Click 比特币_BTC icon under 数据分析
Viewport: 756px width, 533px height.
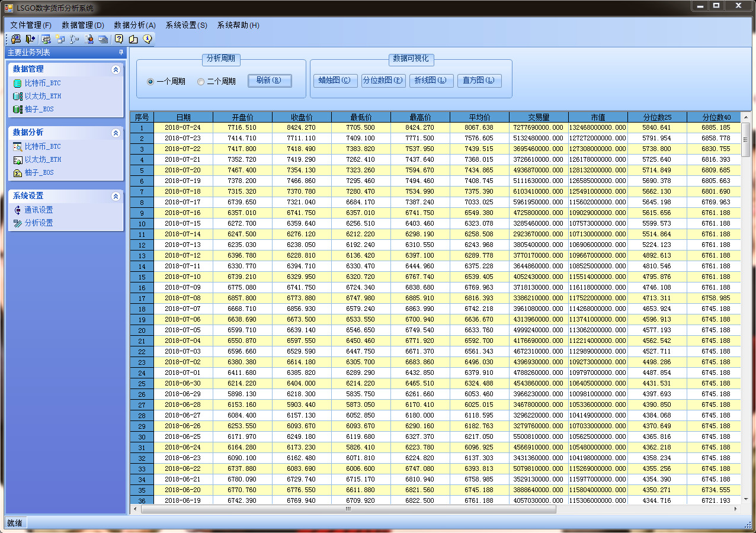click(17, 146)
